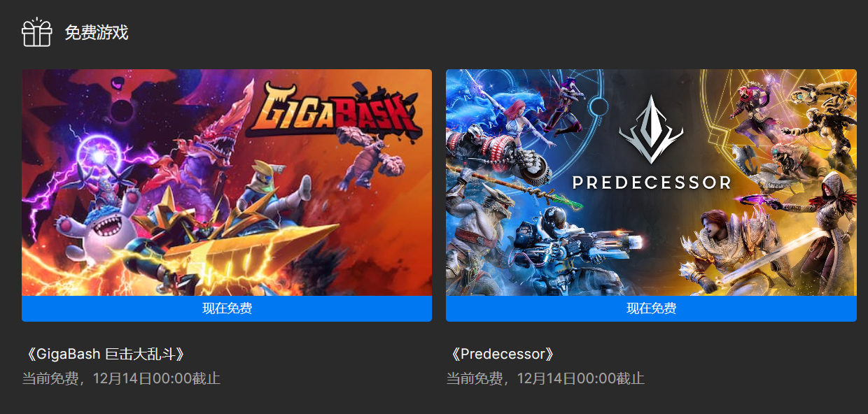
Task: Click the Predecessor 12月14日 expiry text
Action: 545,379
